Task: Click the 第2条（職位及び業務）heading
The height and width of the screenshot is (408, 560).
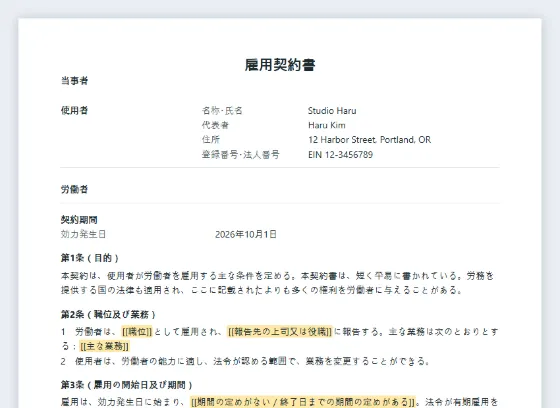Action: [x=108, y=314]
